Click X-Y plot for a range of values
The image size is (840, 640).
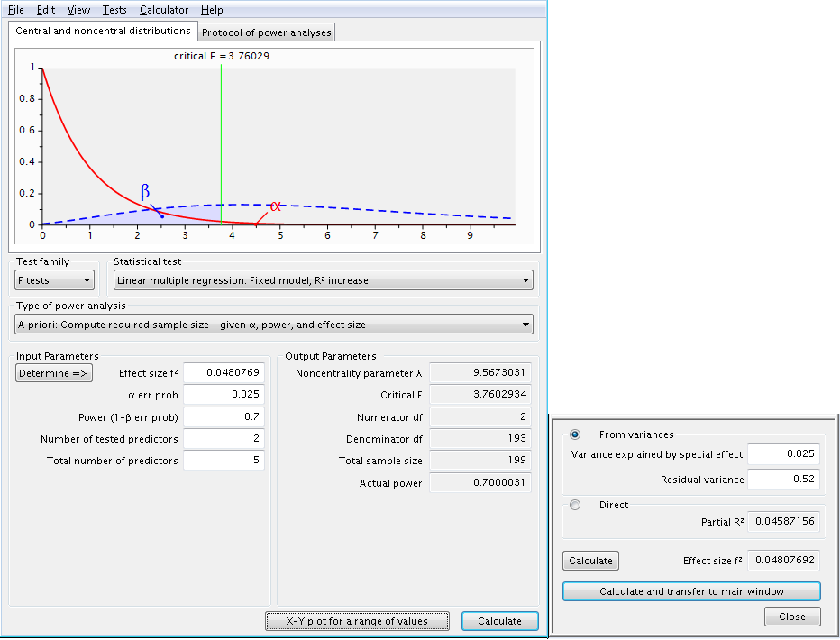pyautogui.click(x=357, y=621)
